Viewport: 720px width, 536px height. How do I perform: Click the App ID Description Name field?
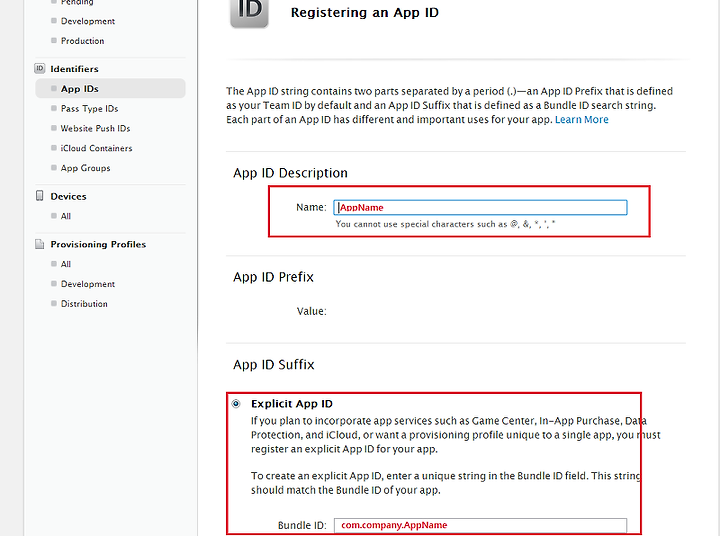480,207
